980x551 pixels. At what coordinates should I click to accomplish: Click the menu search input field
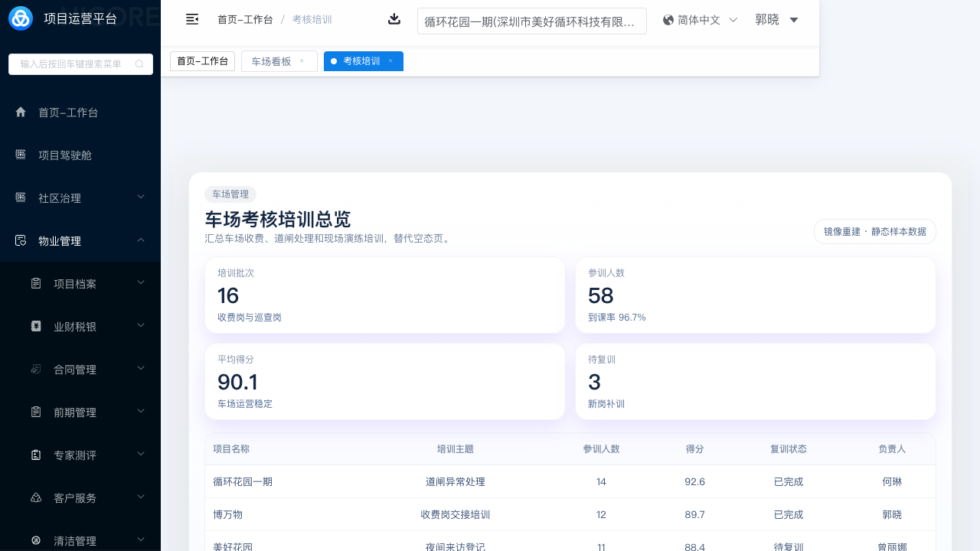[x=71, y=64]
